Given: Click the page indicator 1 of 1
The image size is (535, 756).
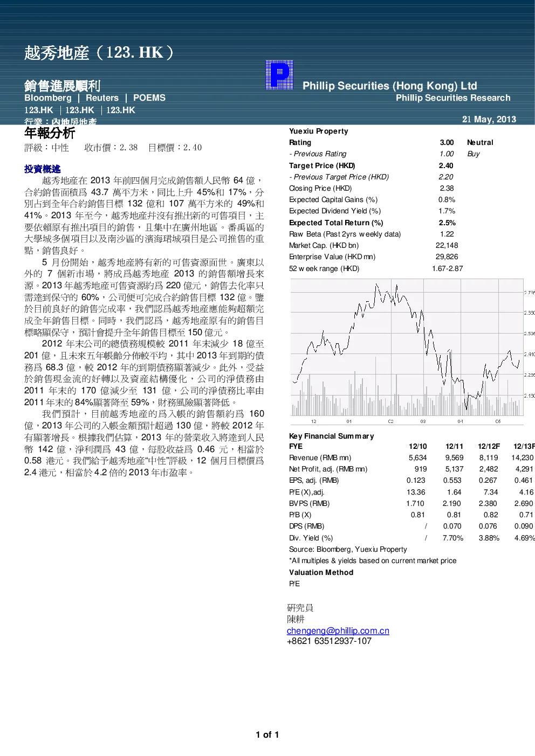Looking at the screenshot, I should pos(267,734).
